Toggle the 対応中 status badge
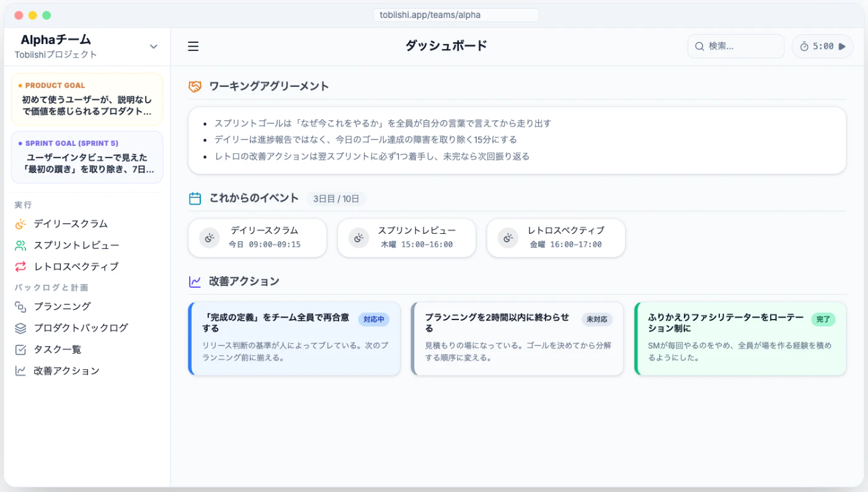This screenshot has width=868, height=492. (x=374, y=319)
